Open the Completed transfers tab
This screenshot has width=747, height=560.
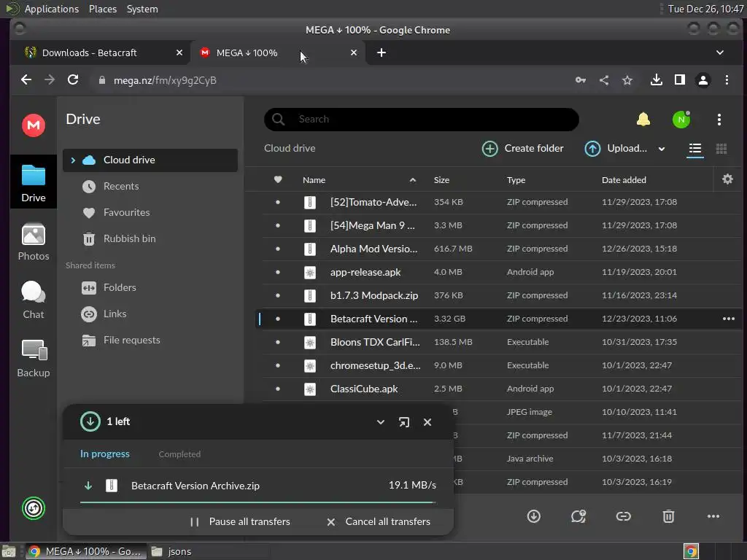[x=179, y=454]
